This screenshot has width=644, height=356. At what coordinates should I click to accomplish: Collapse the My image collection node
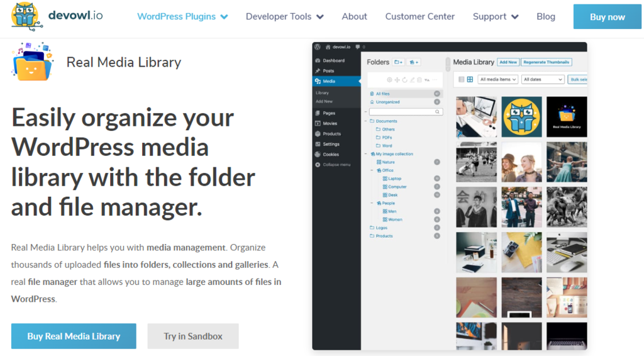coord(366,154)
